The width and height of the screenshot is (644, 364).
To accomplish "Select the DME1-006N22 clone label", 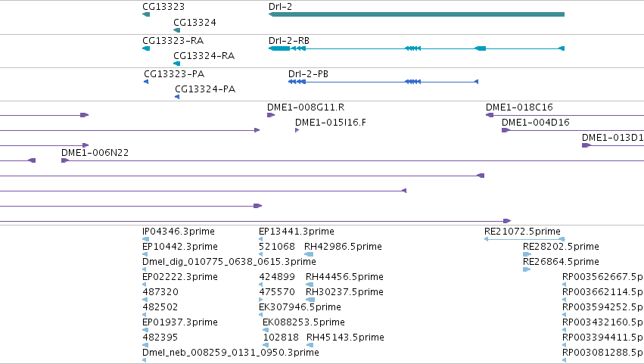I will pyautogui.click(x=95, y=153).
